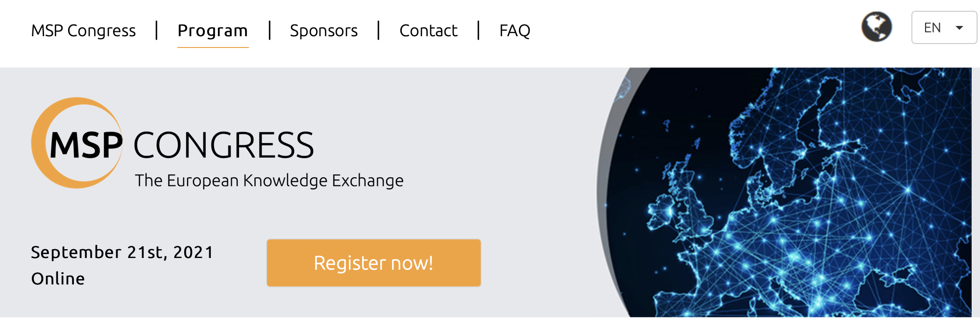Click the September 21st, 2021 date
This screenshot has height=329, width=980.
(122, 252)
